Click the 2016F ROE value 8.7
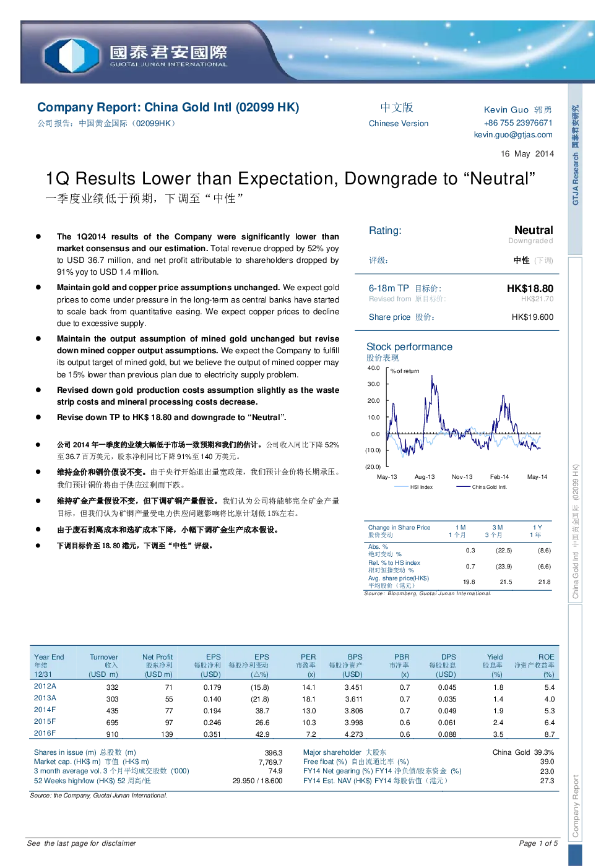Viewport: 614px width, 868px height. 550,734
